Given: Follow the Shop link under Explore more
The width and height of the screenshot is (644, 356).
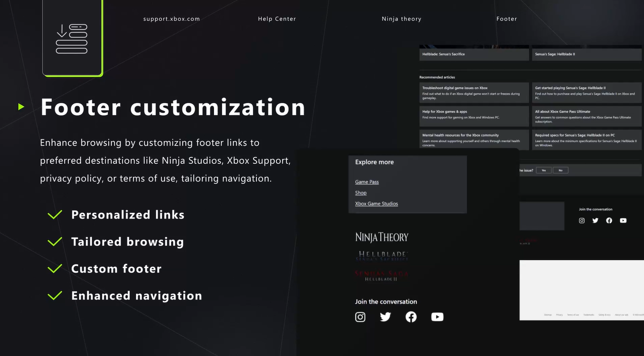Looking at the screenshot, I should (x=361, y=193).
